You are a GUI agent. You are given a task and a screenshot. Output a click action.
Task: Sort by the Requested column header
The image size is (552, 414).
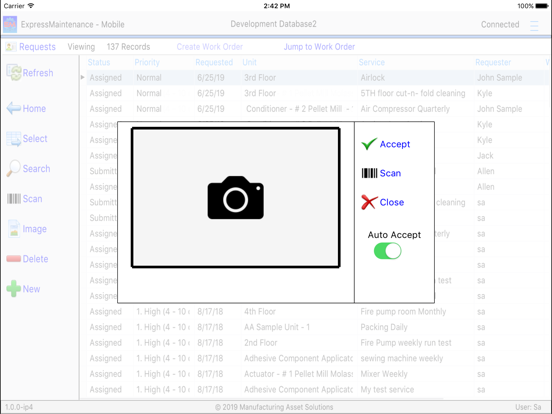[214, 62]
